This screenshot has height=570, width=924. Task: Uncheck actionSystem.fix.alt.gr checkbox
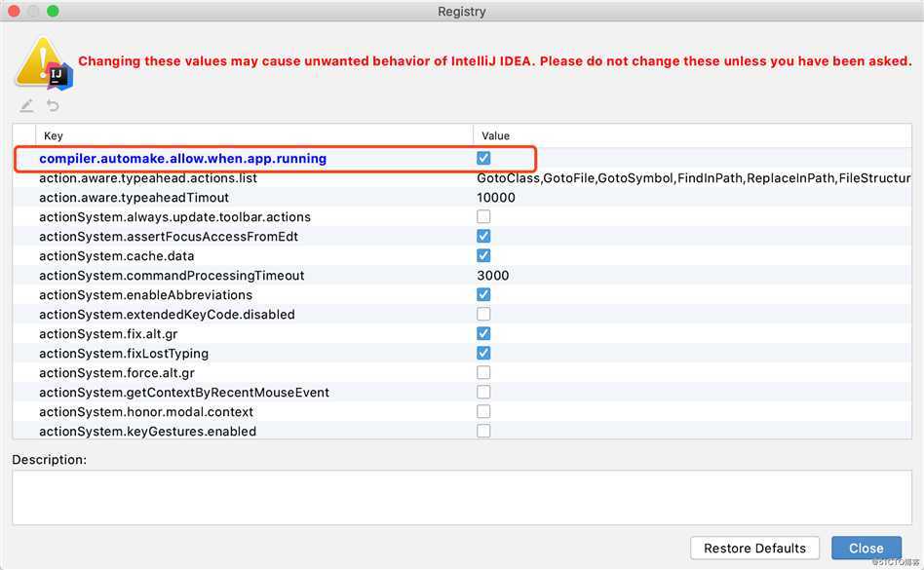pyautogui.click(x=483, y=333)
